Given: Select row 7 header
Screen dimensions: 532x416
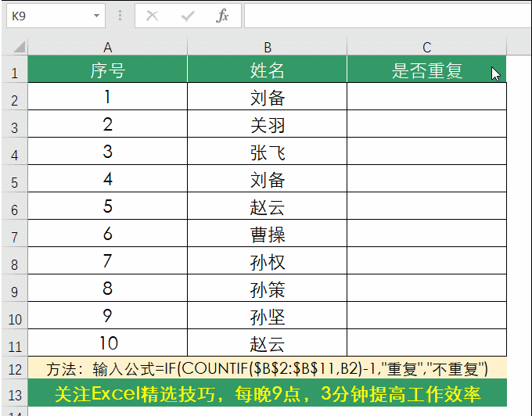Looking at the screenshot, I should 15,234.
